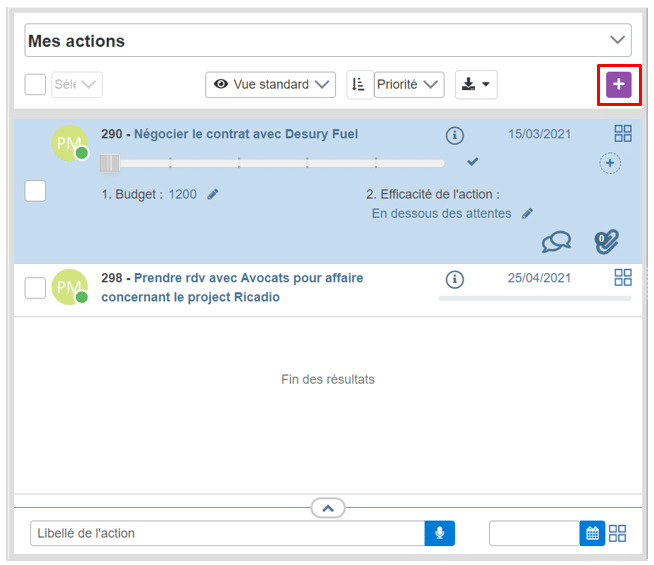Open the Négocier le contrat avec Desury Fuel link
The height and width of the screenshot is (565, 654).
pos(245,134)
